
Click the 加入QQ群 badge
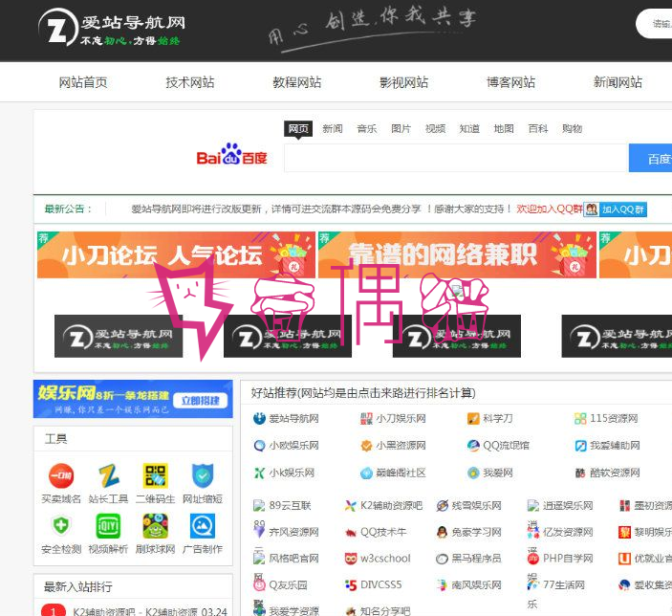tap(615, 209)
